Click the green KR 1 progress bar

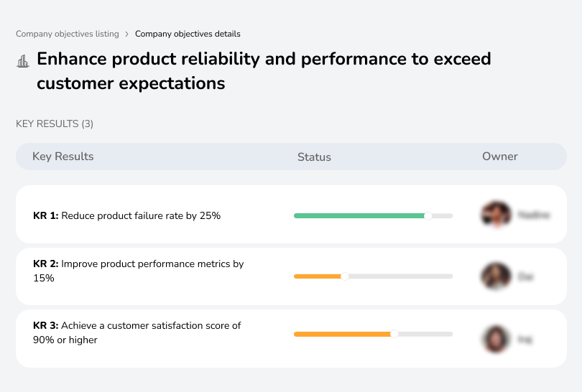(359, 215)
